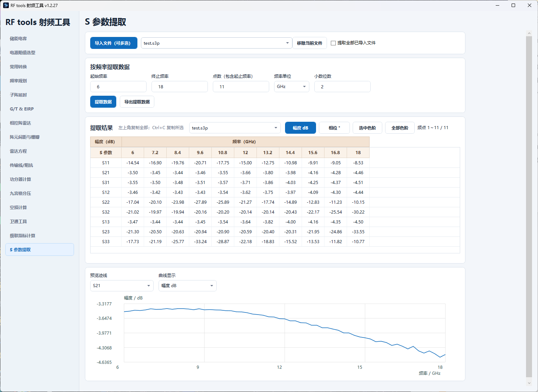
Task: Open the 相控阵雷达 sidebar item
Action: pyautogui.click(x=39, y=123)
